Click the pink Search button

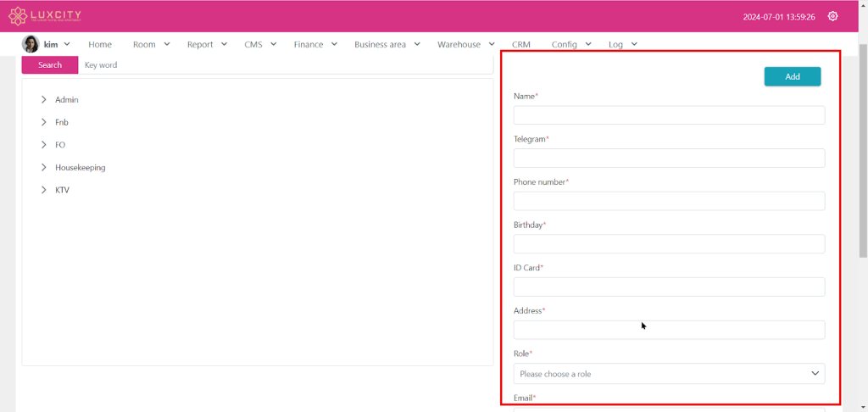click(x=50, y=65)
